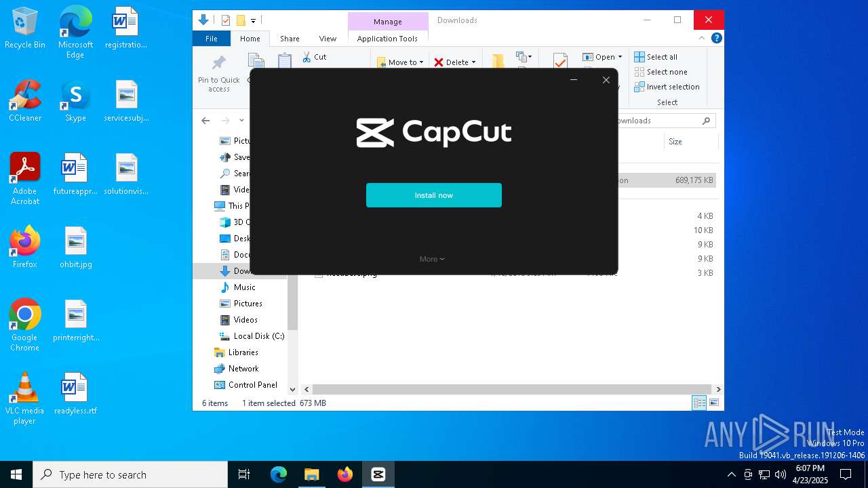Select the Microsoft Edge desktop shortcut
The width and height of the screenshot is (868, 488).
pyautogui.click(x=75, y=33)
